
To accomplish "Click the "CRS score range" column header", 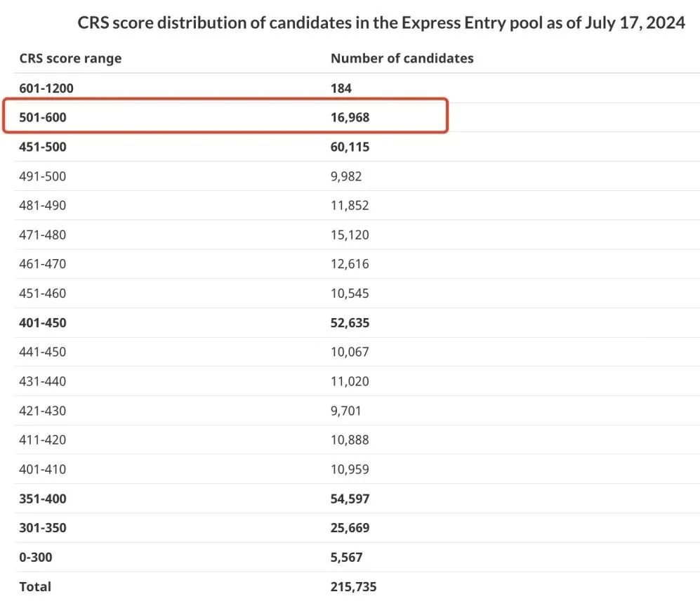I will pyautogui.click(x=70, y=58).
